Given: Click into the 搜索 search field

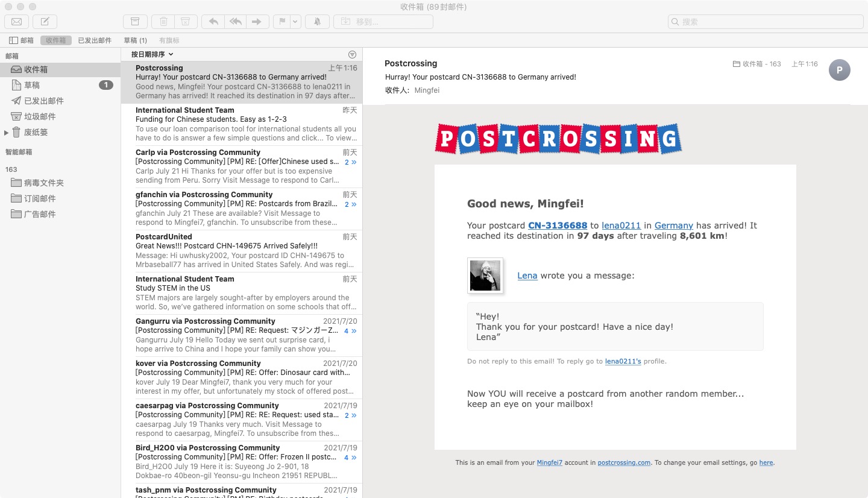Looking at the screenshot, I should [x=766, y=22].
